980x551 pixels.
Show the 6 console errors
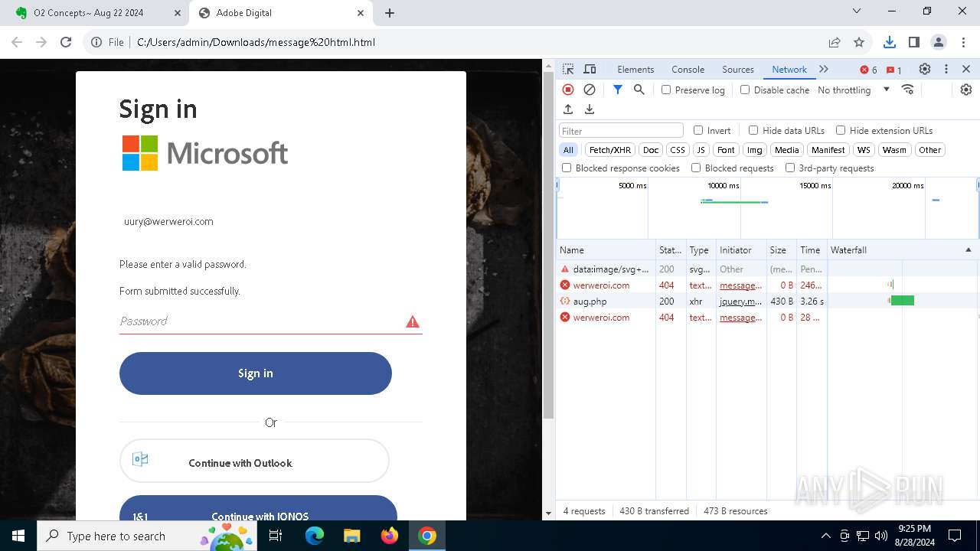(869, 70)
